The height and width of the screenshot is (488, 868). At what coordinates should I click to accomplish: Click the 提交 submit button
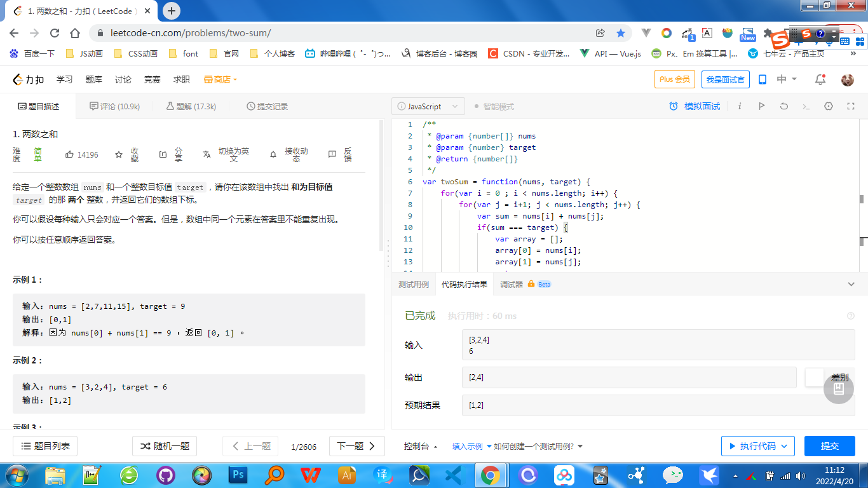pyautogui.click(x=830, y=446)
